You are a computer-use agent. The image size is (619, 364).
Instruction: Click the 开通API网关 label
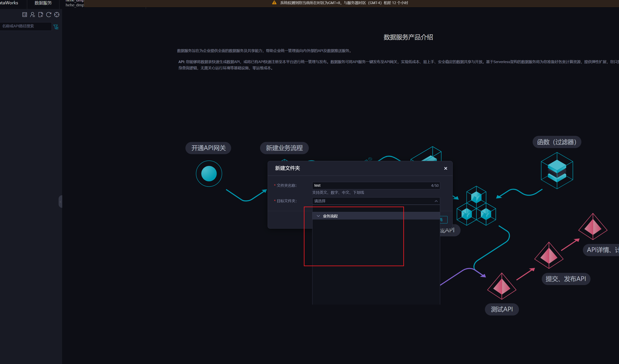[208, 148]
